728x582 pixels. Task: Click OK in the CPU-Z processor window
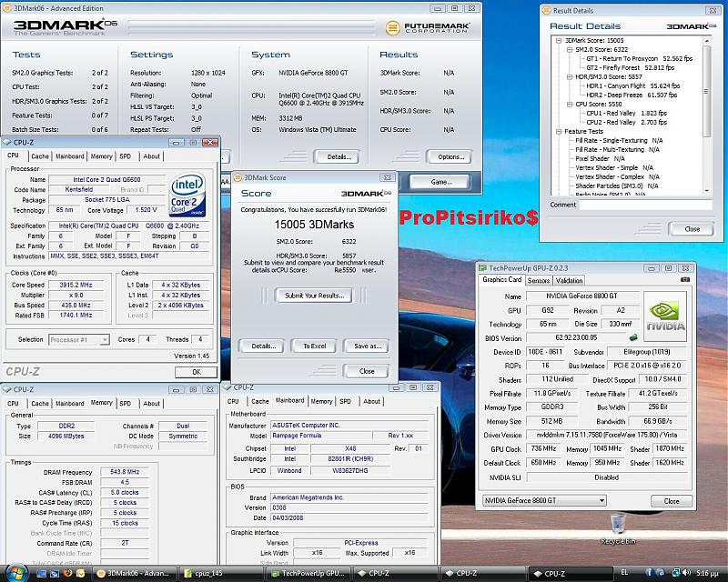197,372
